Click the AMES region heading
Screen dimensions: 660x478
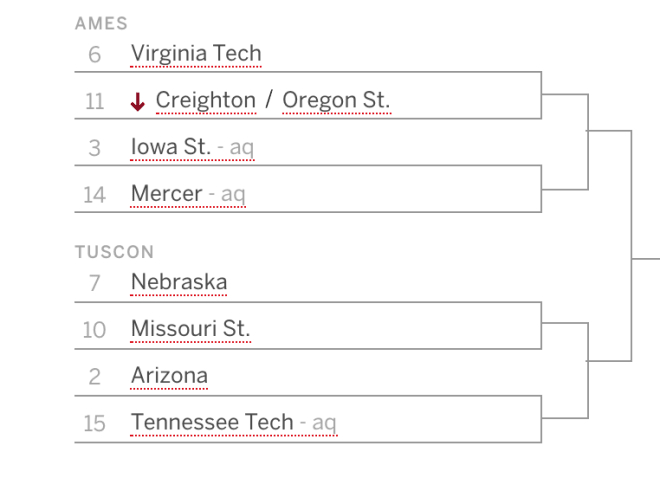(101, 24)
